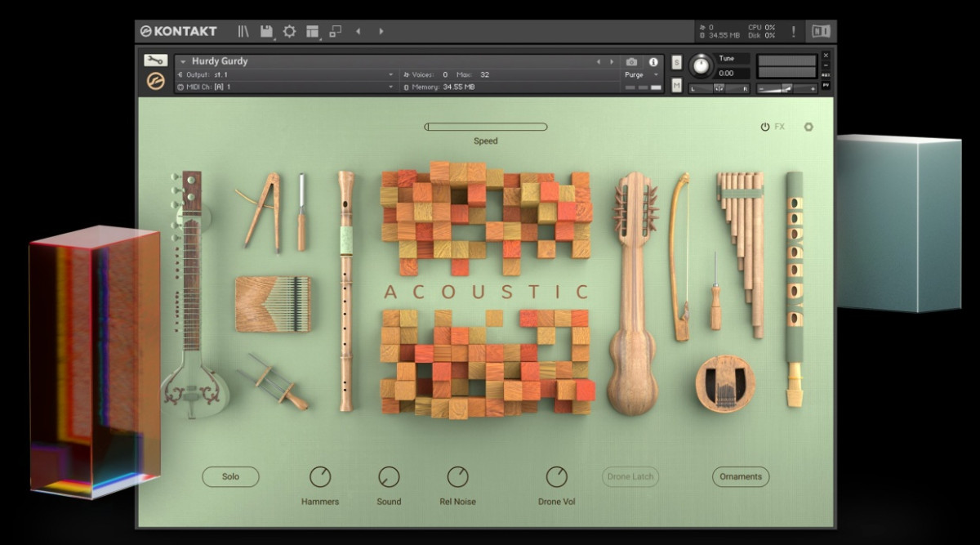Open the MIDI Ch [A] 1 dropdown
980x545 pixels.
click(390, 87)
